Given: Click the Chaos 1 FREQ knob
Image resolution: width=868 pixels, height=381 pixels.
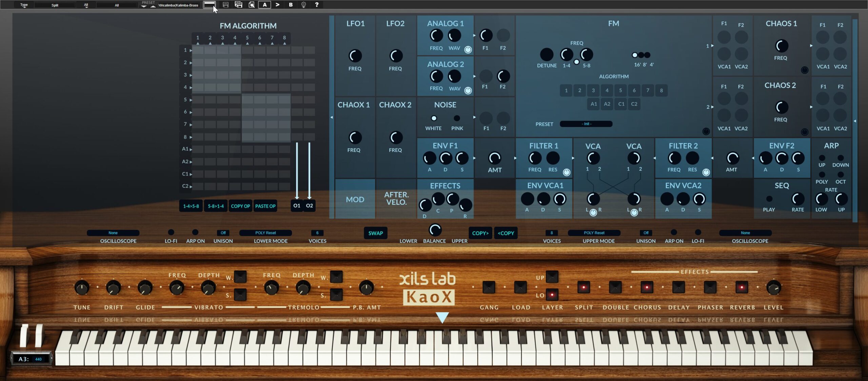Looking at the screenshot, I should click(781, 46).
